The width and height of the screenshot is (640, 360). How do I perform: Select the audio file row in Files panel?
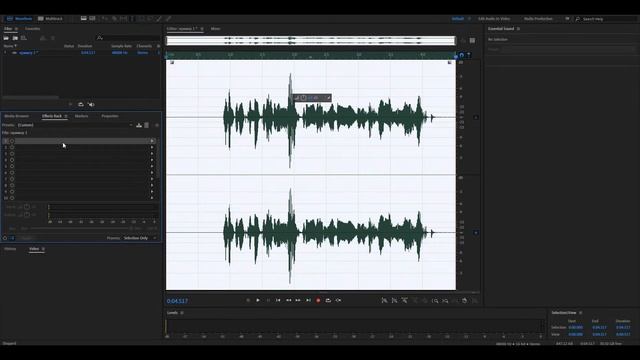[x=81, y=53]
